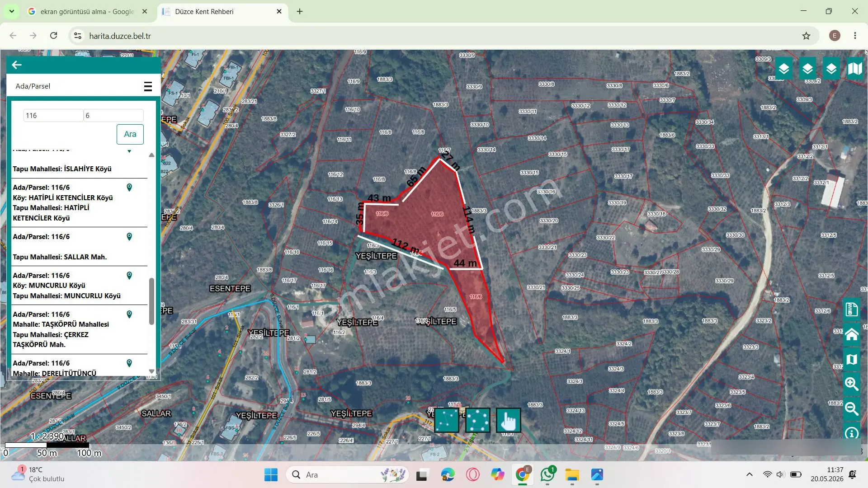Select the polygon area measurement tool
Viewport: 868px width, 488px height.
[477, 420]
